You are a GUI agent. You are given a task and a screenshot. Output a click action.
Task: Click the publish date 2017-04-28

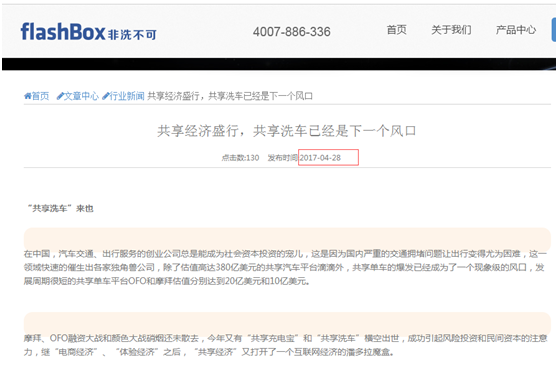coord(320,158)
